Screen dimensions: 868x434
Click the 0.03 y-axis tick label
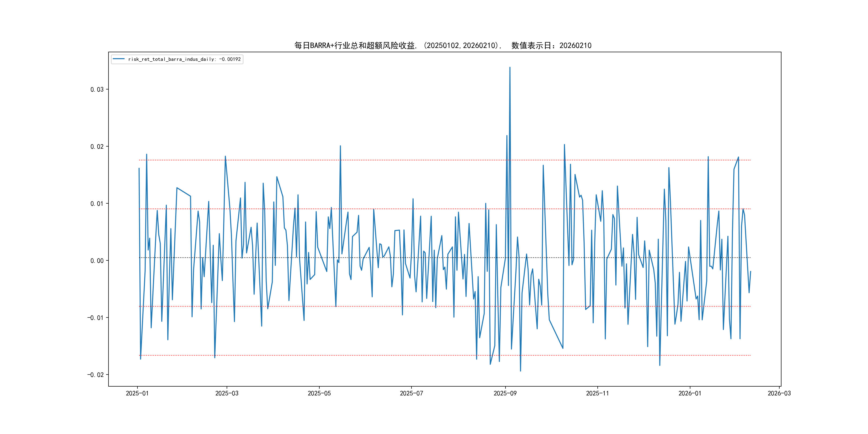[97, 89]
